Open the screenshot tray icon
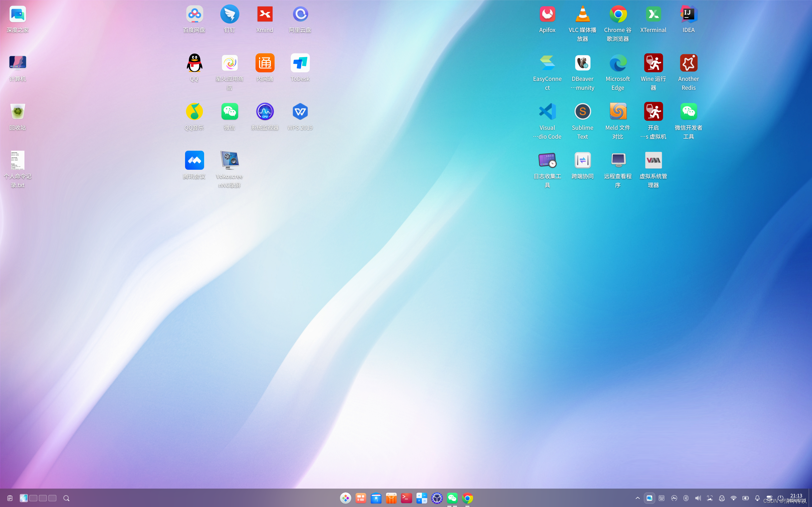Image resolution: width=812 pixels, height=507 pixels. click(710, 498)
